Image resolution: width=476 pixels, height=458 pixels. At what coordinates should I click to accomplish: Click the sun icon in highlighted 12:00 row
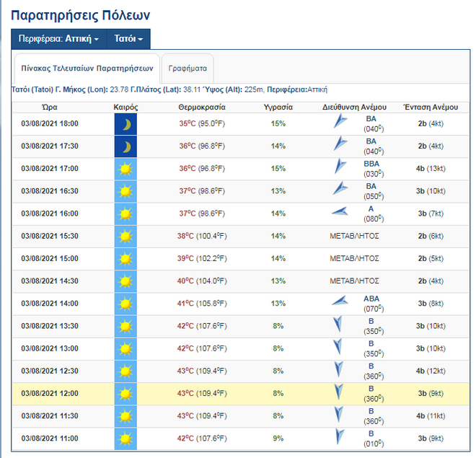click(x=125, y=393)
